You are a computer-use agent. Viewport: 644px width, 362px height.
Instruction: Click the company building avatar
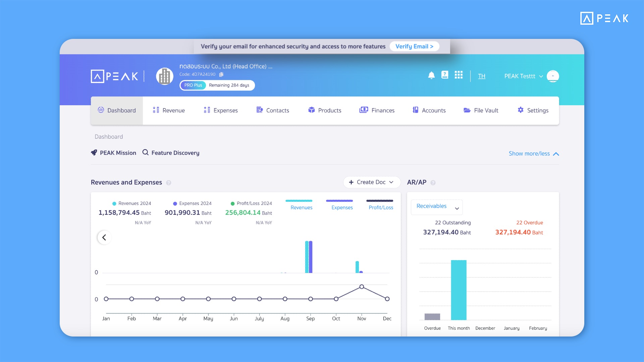point(165,76)
